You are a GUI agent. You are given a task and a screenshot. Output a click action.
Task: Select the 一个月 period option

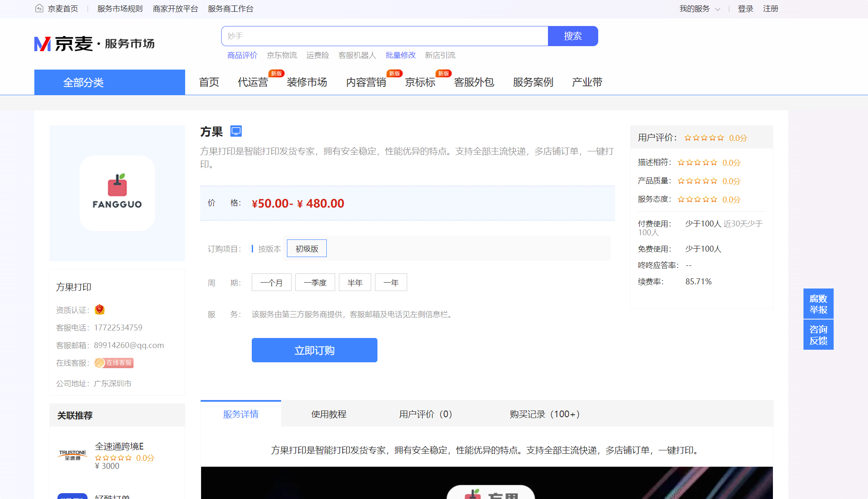click(271, 283)
